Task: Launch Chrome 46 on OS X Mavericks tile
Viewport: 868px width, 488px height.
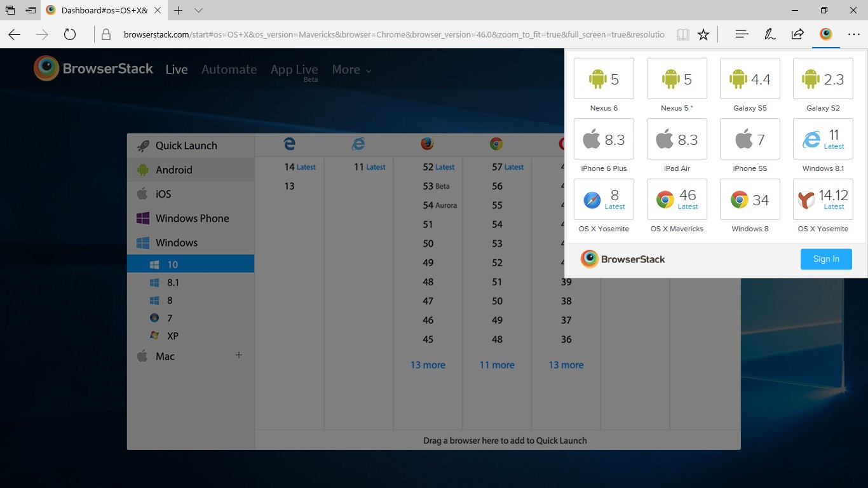Action: (x=677, y=200)
